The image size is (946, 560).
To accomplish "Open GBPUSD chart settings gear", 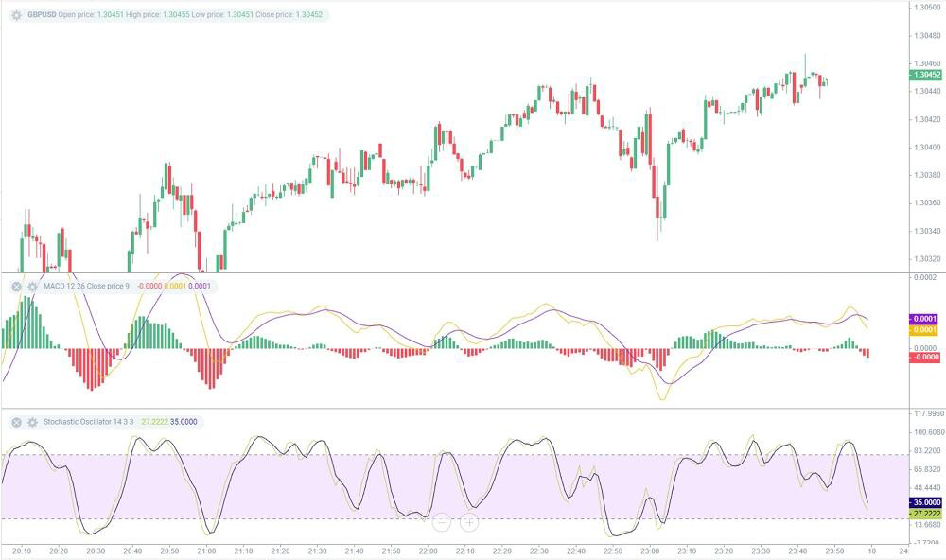I will [x=16, y=15].
